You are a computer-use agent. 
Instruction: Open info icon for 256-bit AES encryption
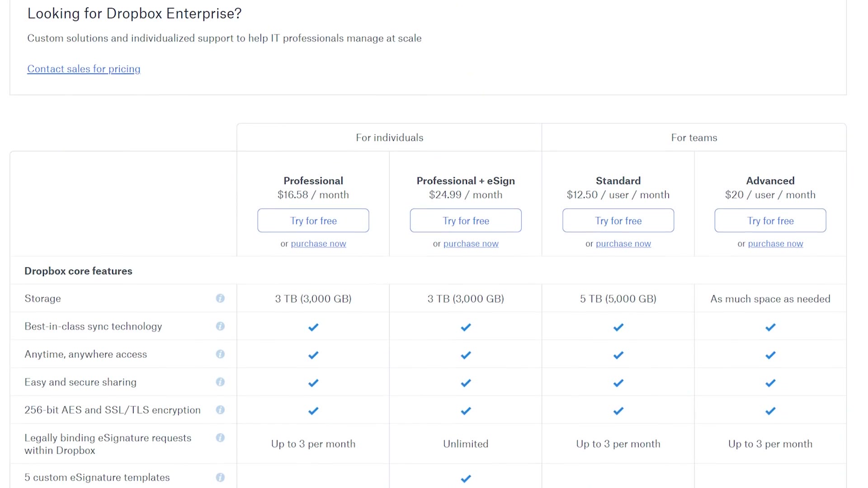(x=220, y=410)
